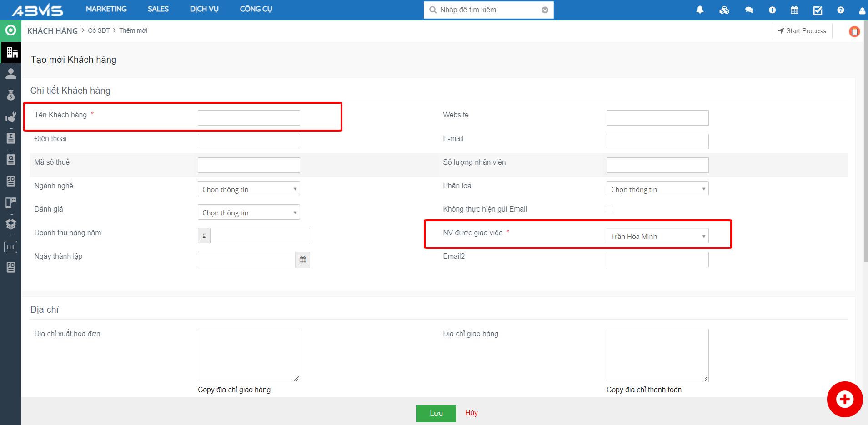The height and width of the screenshot is (425, 868).
Task: Click the help question mark icon
Action: 840,10
